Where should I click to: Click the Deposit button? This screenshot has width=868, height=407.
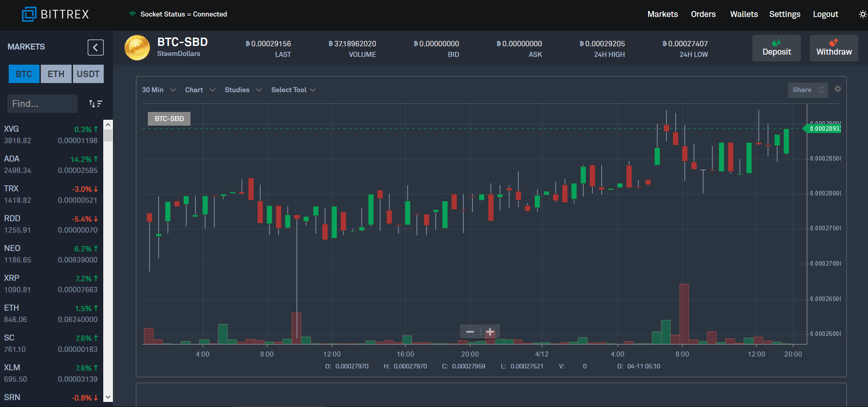pyautogui.click(x=777, y=48)
